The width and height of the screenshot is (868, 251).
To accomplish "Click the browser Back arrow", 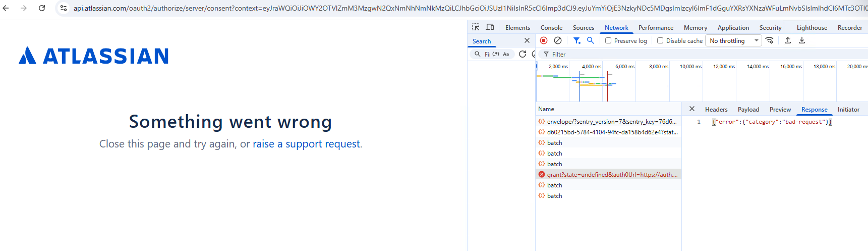I will pyautogui.click(x=6, y=8).
